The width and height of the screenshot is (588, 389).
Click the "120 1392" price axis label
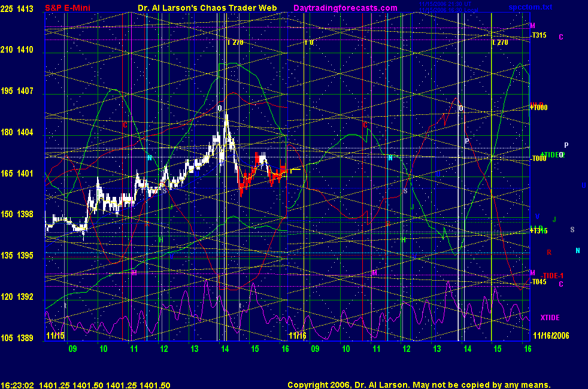coord(17,296)
